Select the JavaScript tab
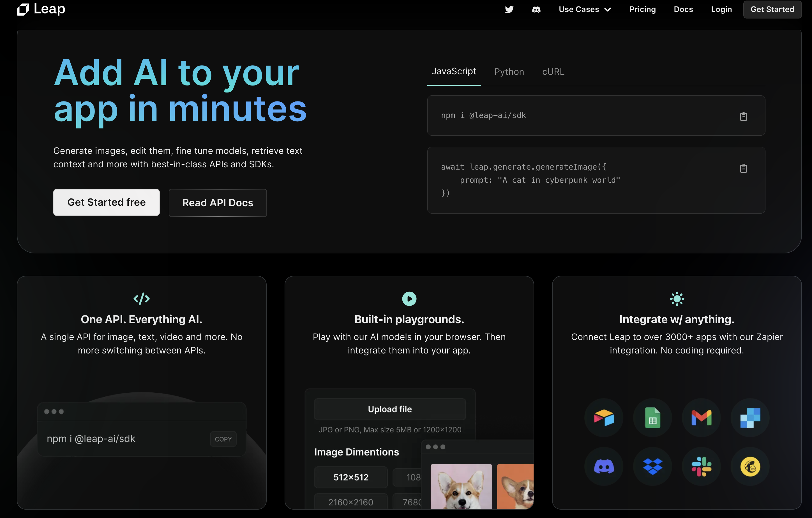The width and height of the screenshot is (812, 518). pyautogui.click(x=453, y=70)
